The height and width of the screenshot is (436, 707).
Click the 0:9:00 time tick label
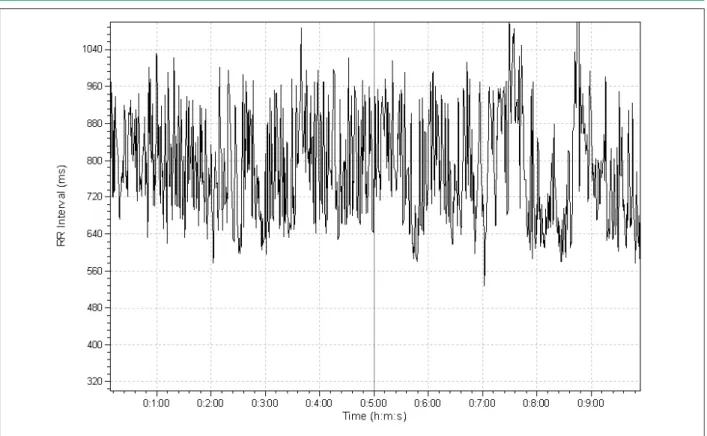tap(591, 403)
